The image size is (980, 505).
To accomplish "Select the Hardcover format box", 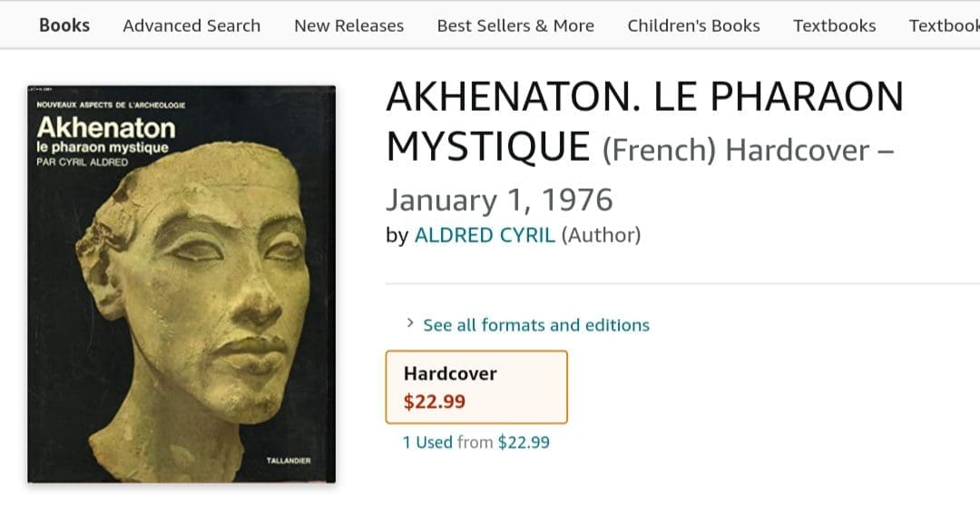I will [476, 387].
